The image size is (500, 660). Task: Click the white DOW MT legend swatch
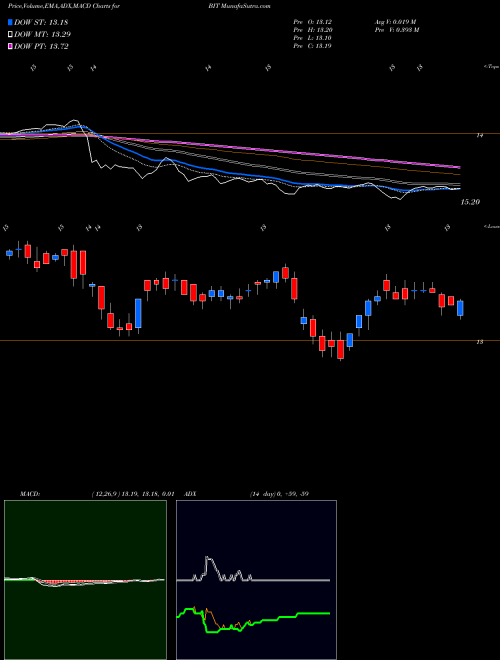10,35
